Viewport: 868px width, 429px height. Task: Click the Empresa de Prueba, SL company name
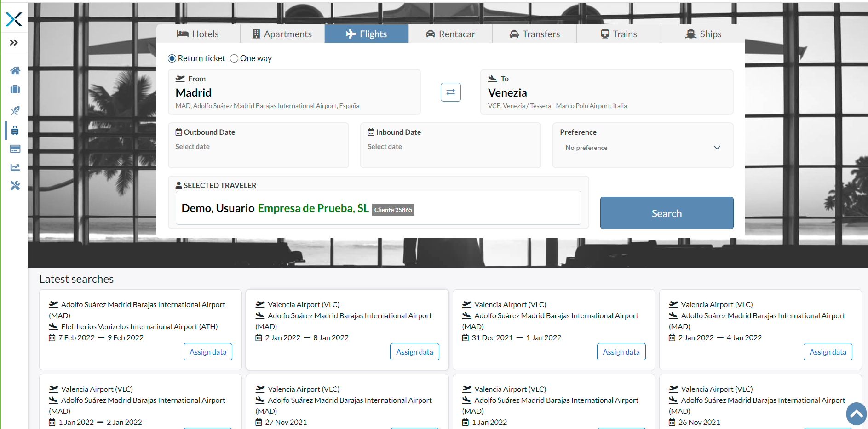(x=313, y=208)
